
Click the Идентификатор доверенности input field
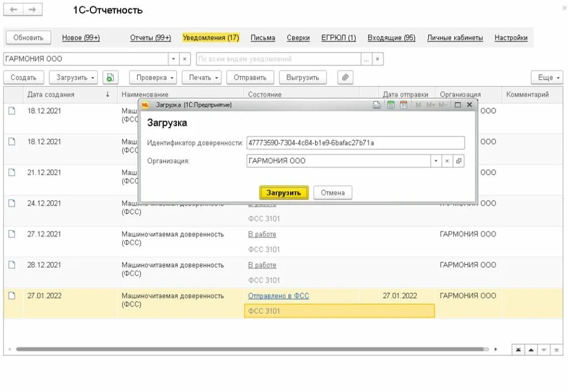point(356,142)
